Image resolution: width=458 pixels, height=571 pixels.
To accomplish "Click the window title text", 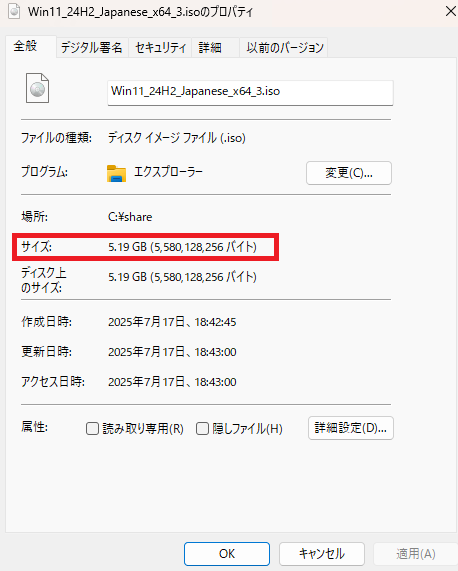I will pyautogui.click(x=141, y=12).
